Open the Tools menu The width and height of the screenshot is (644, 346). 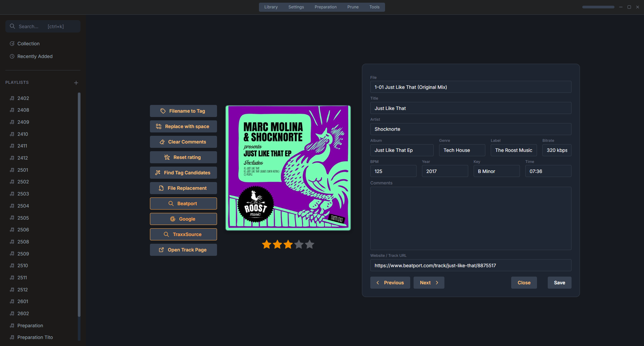pyautogui.click(x=374, y=7)
